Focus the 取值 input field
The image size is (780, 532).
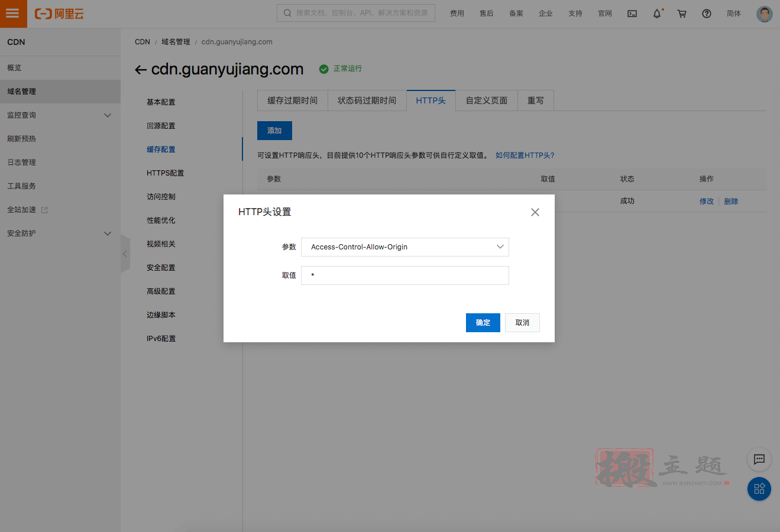coord(405,275)
